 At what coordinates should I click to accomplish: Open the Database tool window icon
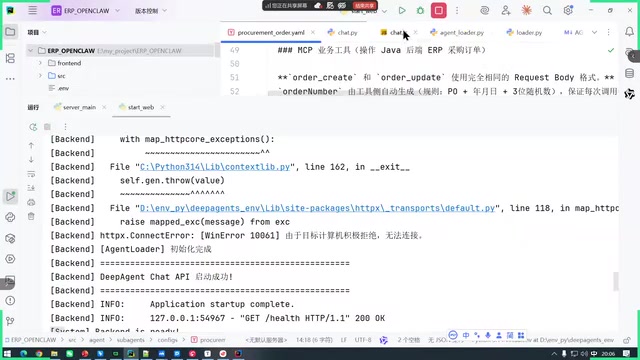point(629,73)
